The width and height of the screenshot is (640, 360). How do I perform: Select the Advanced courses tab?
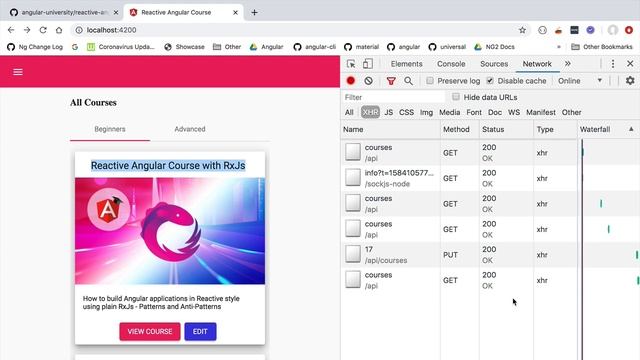pyautogui.click(x=190, y=129)
